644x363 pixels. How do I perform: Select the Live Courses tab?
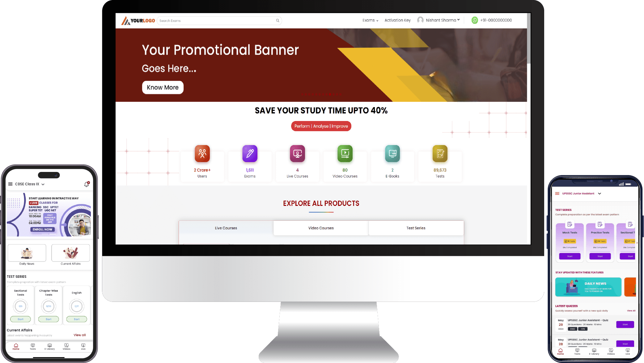click(226, 228)
